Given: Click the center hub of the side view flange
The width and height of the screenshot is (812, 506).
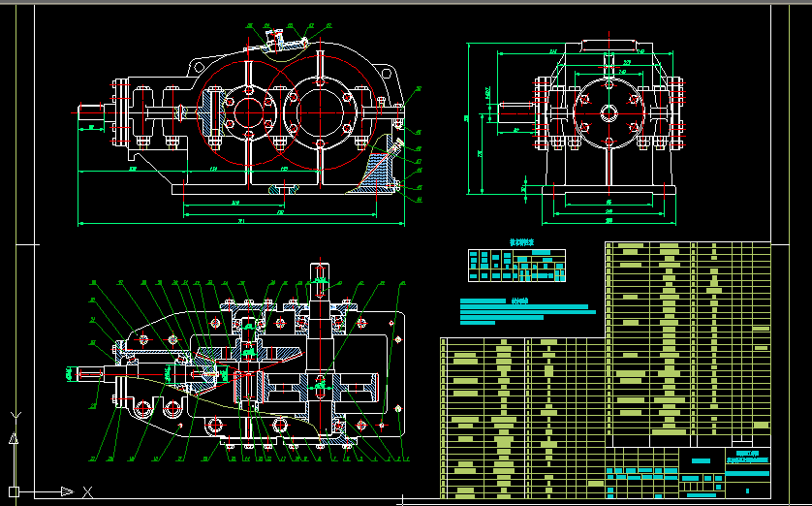Looking at the screenshot, I should coord(609,112).
